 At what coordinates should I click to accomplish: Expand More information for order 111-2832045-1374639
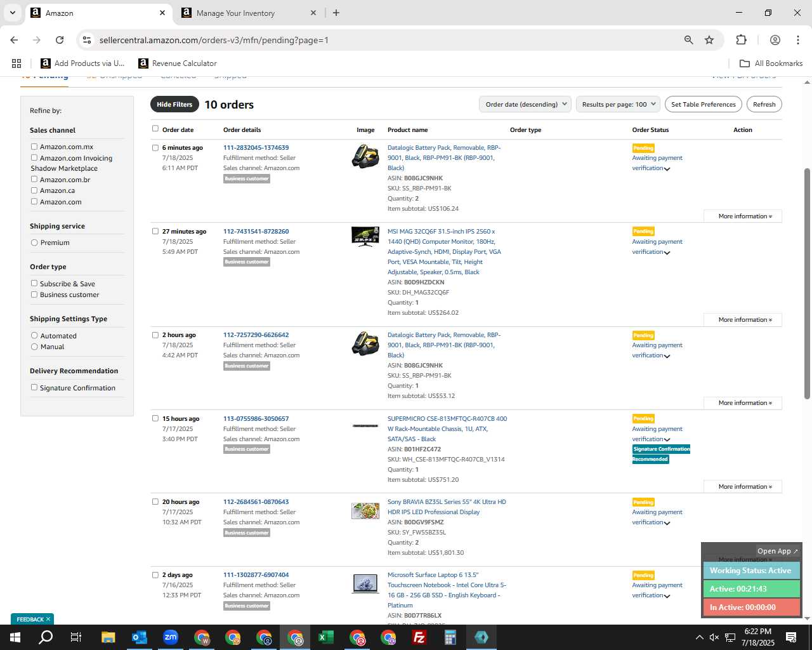click(x=743, y=216)
